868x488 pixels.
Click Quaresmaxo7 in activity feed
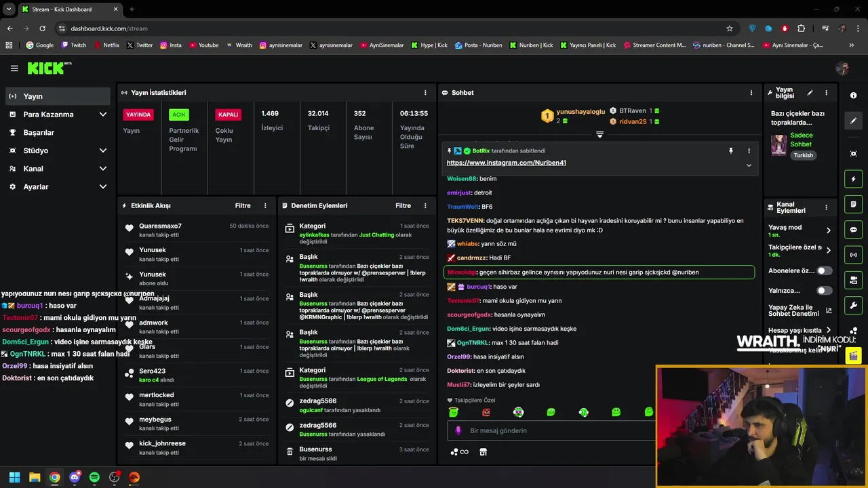[x=160, y=226]
